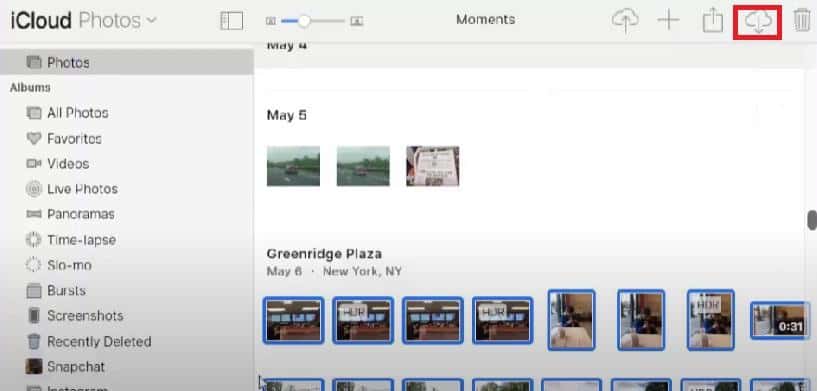The width and height of the screenshot is (817, 391).
Task: Select the Moments view tab
Action: click(486, 20)
